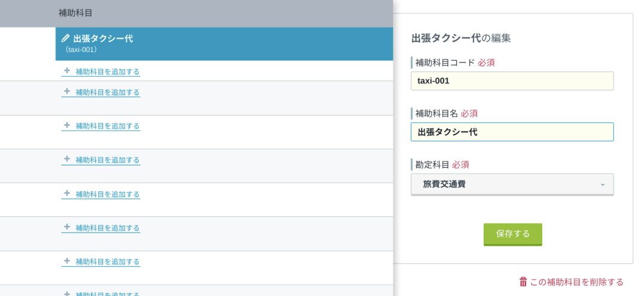644x296 pixels.
Task: Click the この補助科目を削除する link
Action: coord(576,282)
